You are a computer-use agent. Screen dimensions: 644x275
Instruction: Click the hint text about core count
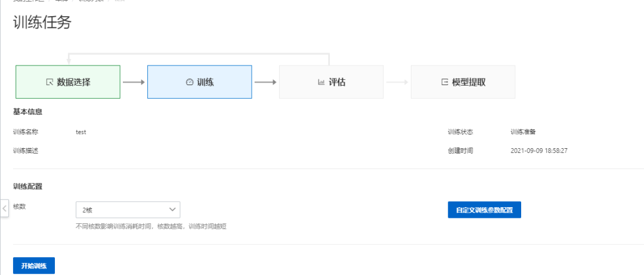point(151,226)
